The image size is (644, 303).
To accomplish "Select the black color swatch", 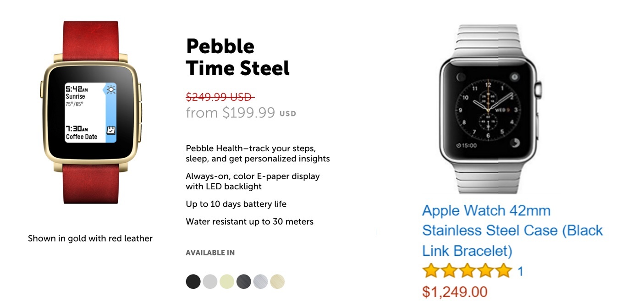I will [193, 281].
